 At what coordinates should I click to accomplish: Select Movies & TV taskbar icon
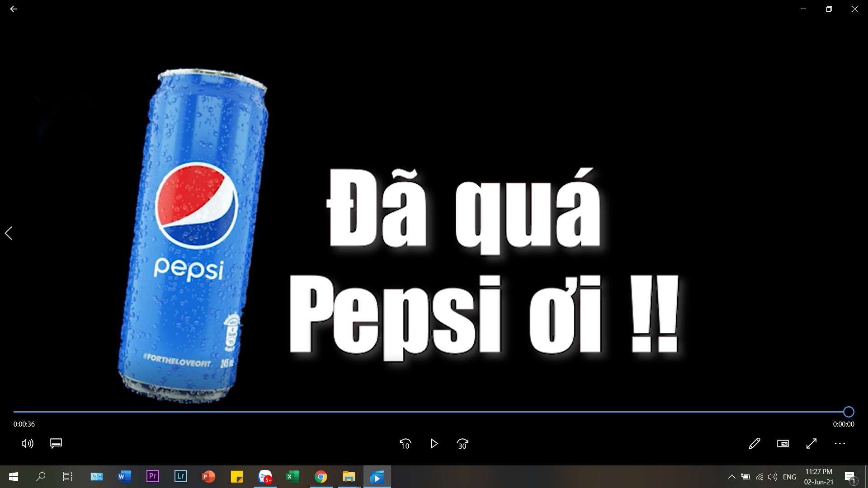click(377, 477)
